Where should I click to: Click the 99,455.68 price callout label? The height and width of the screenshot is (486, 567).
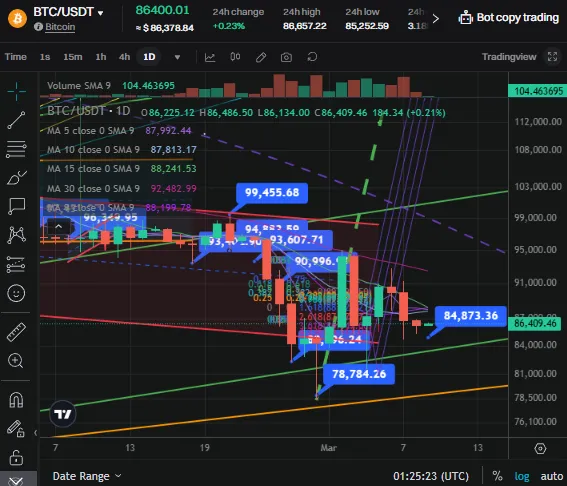[272, 192]
